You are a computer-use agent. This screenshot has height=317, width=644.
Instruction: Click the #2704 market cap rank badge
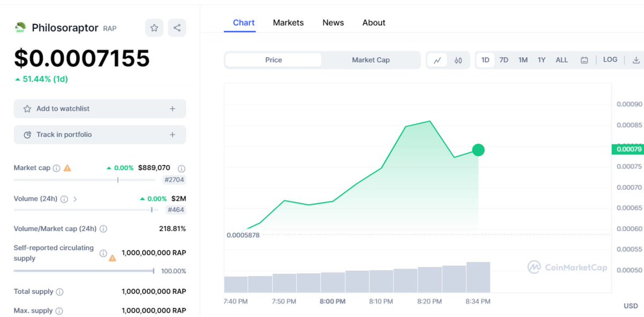pyautogui.click(x=175, y=180)
